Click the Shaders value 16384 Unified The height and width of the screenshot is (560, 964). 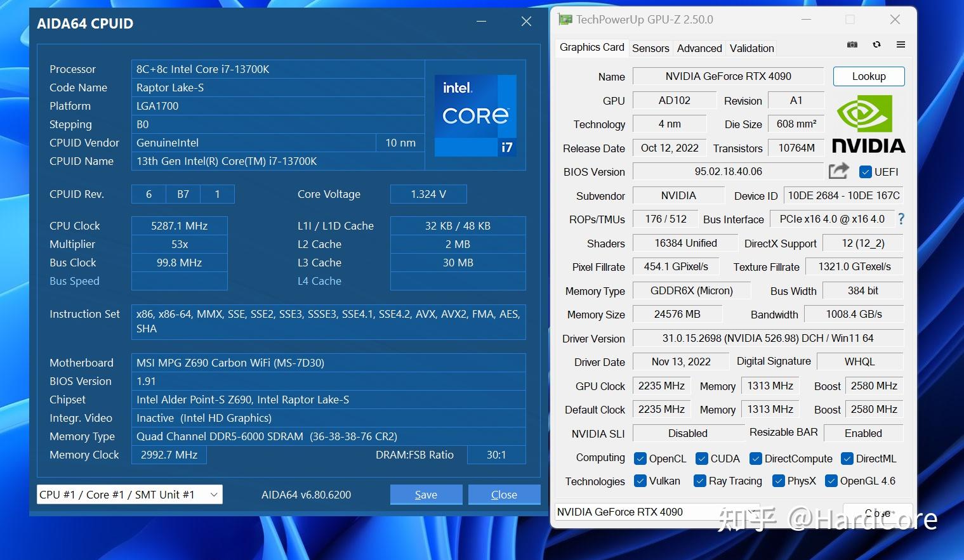(x=685, y=243)
